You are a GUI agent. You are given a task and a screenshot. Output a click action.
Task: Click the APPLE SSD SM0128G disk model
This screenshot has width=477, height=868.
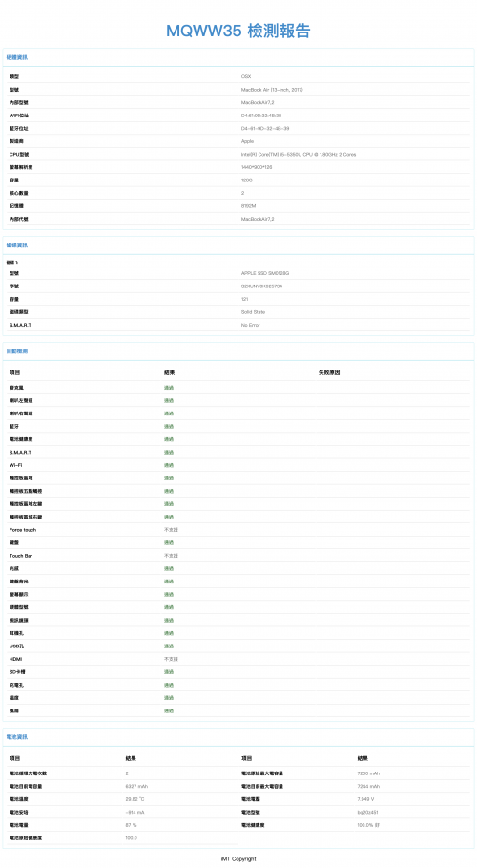point(265,273)
